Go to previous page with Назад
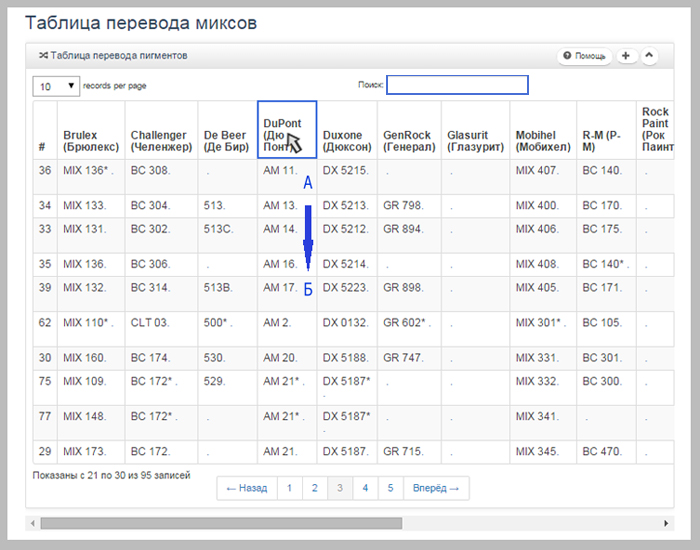The height and width of the screenshot is (550, 700). point(247,488)
